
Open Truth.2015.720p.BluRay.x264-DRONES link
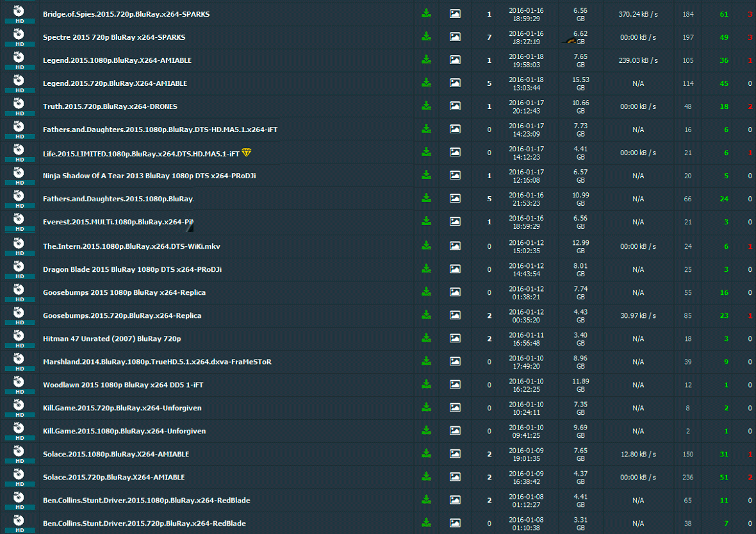coord(110,106)
